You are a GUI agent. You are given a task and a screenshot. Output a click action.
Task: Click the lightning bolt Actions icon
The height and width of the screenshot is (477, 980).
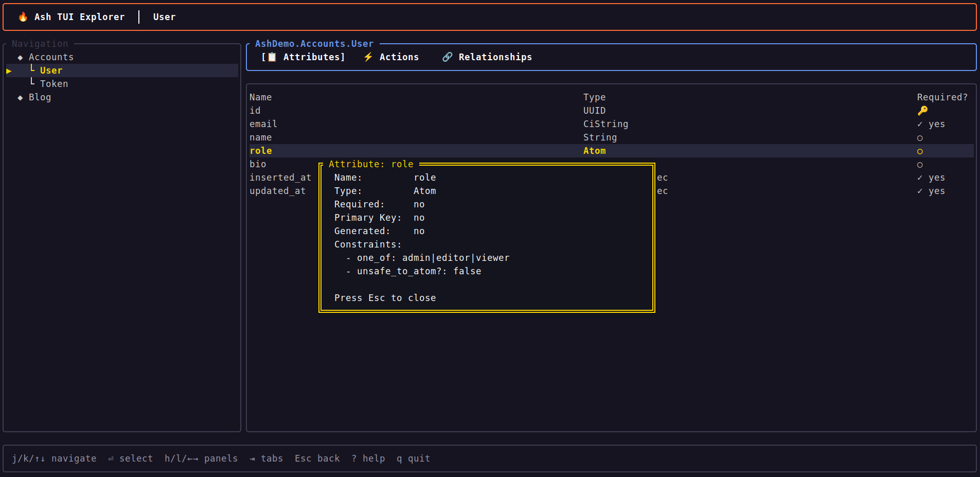click(368, 57)
